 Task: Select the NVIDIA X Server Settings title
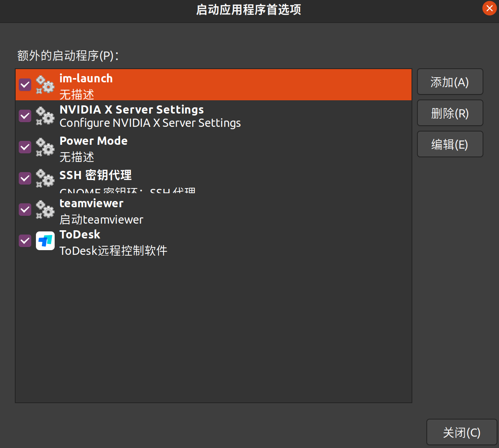click(132, 110)
